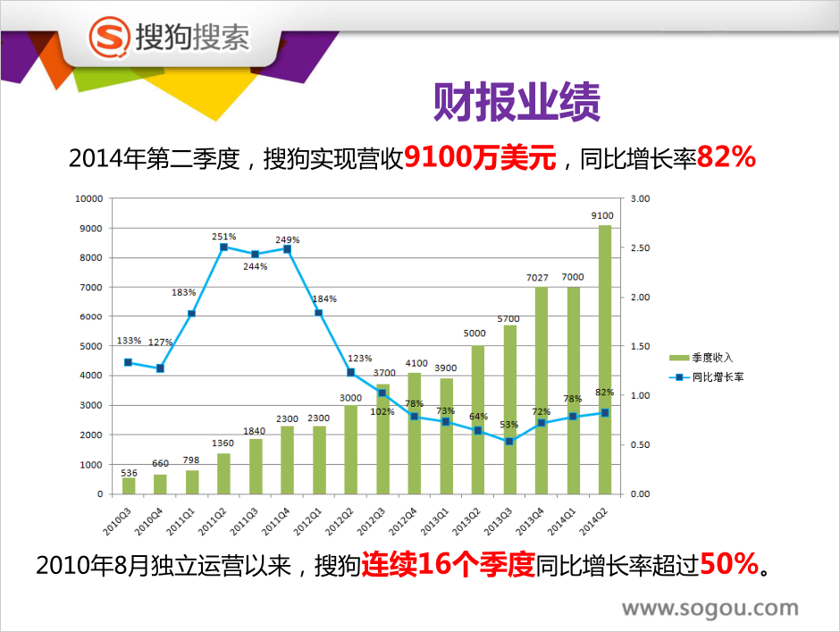Click the red 50% text at bottom
Viewport: 840px width, 632px height.
(x=729, y=564)
